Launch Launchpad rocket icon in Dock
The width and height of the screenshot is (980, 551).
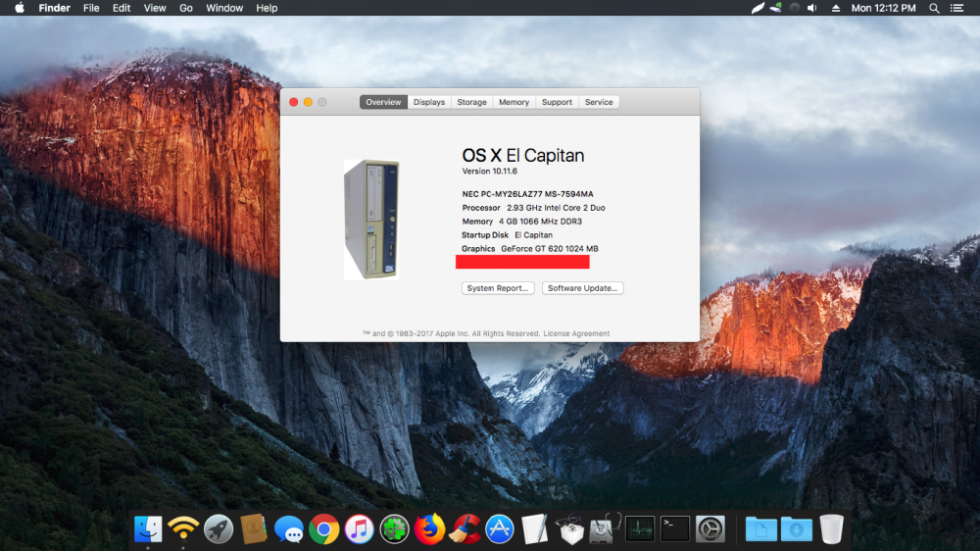click(x=219, y=529)
